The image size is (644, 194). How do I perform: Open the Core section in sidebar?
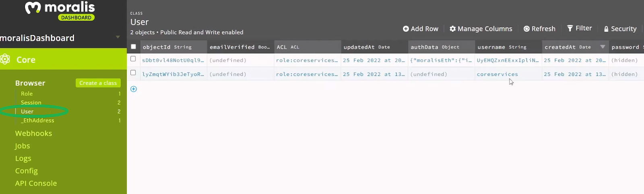point(63,59)
